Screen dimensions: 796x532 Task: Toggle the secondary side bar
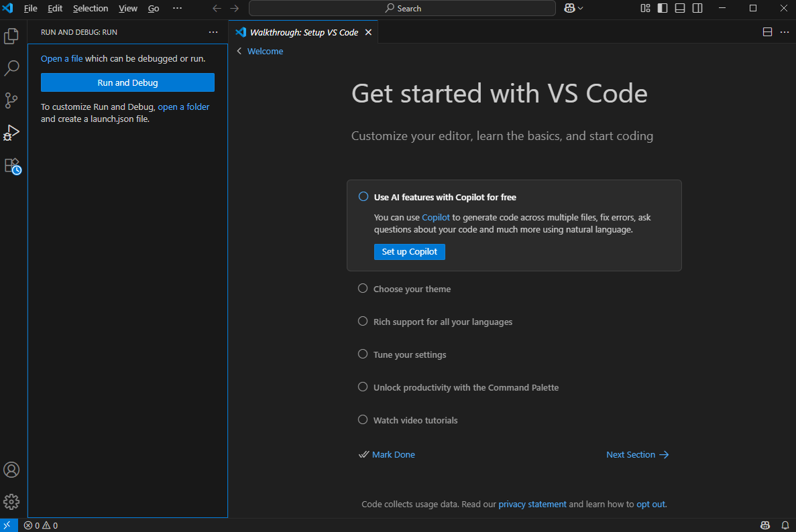tap(697, 8)
